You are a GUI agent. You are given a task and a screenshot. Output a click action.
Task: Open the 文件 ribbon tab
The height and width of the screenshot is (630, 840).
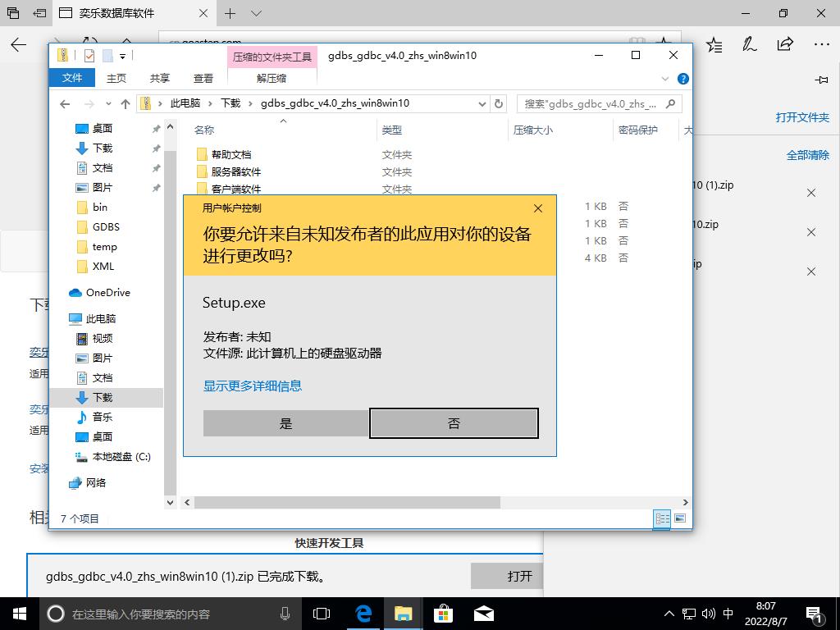72,78
